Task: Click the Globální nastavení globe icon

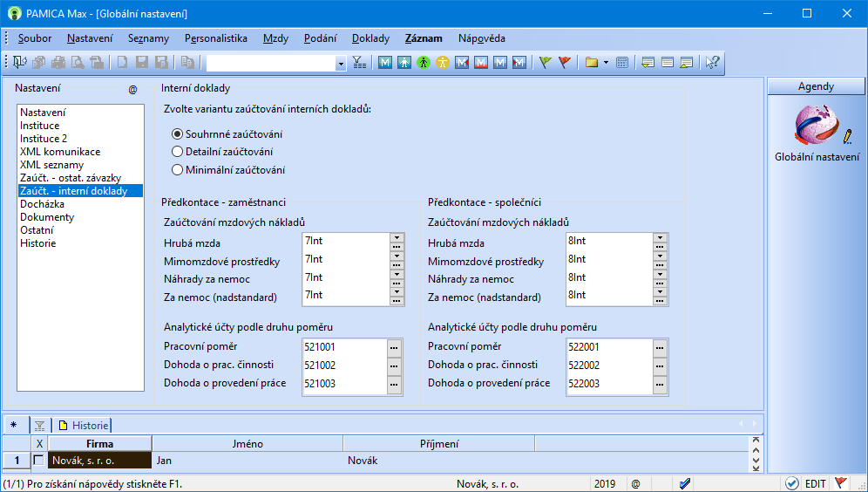Action: [817, 125]
